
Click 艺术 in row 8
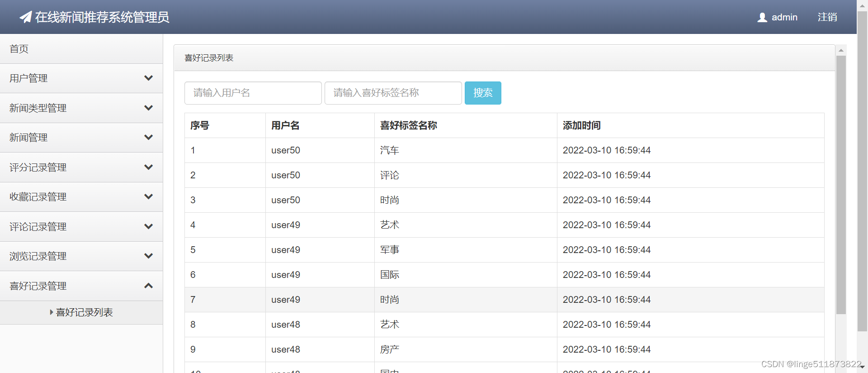point(390,325)
